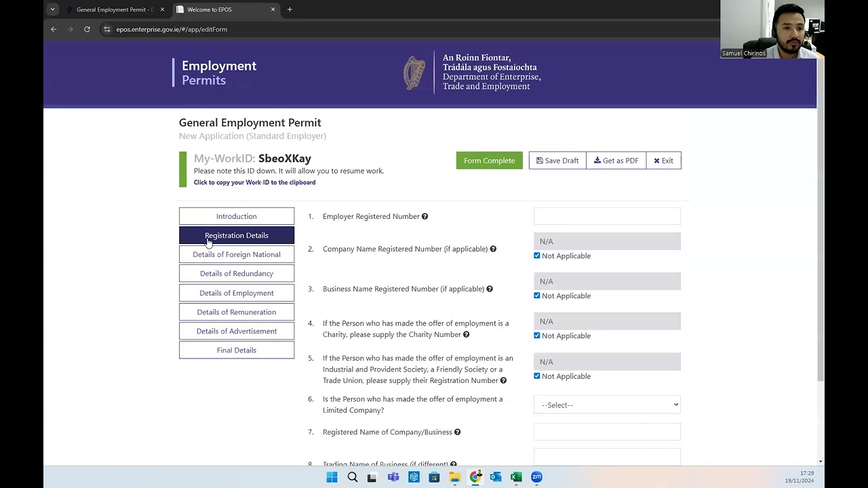Open help icon for Employer Registered Number

pyautogui.click(x=425, y=216)
